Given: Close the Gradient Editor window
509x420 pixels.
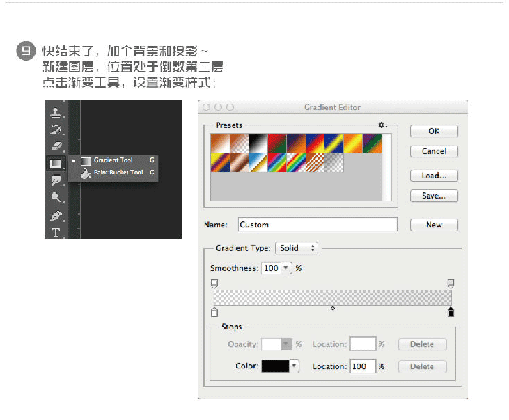Looking at the screenshot, I should (206, 107).
